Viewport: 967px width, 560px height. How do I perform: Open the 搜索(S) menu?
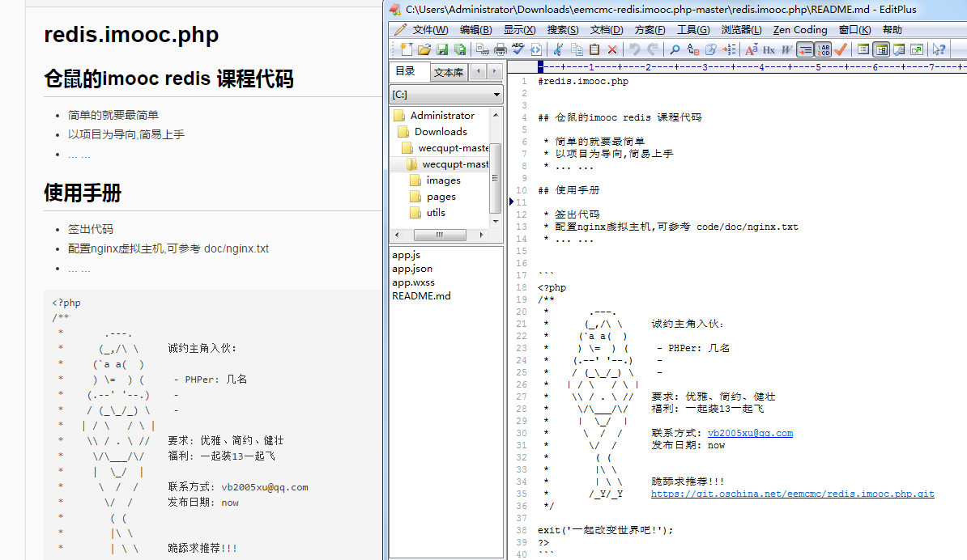[x=562, y=30]
